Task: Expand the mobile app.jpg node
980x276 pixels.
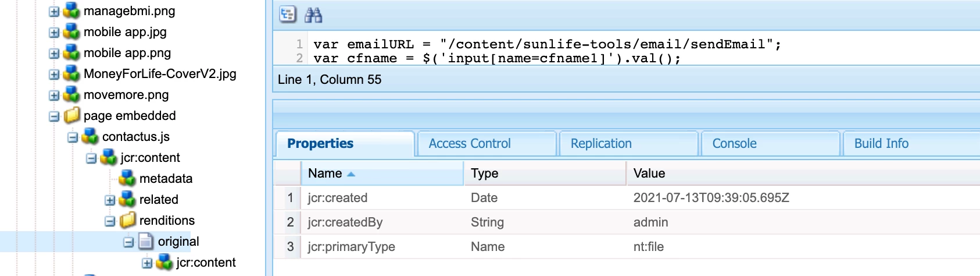Action: pyautogui.click(x=54, y=33)
